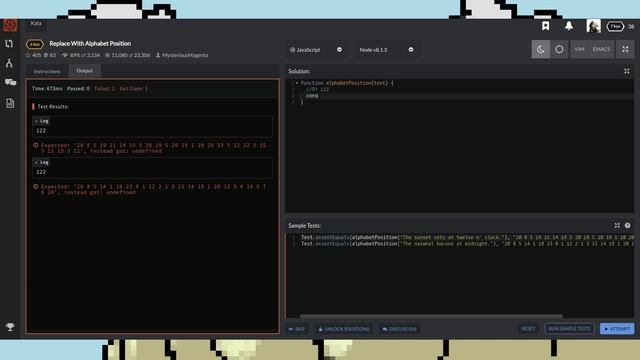This screenshot has height=360, width=640.
Task: Click the kata difficulty kyu badge beside title
Action: pyautogui.click(x=35, y=44)
